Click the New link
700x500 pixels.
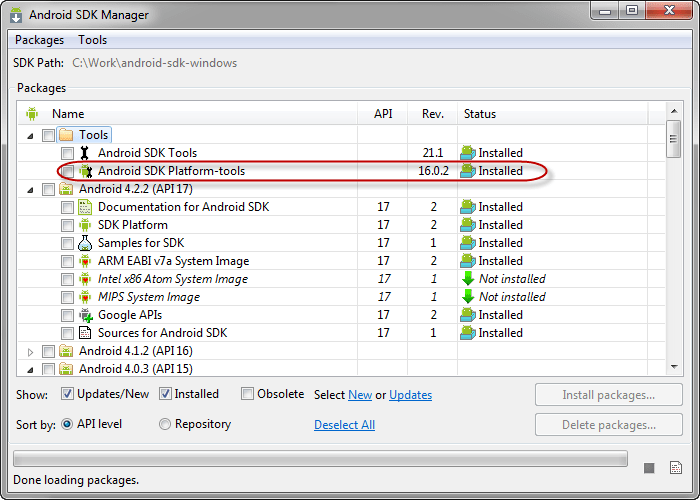pyautogui.click(x=360, y=395)
